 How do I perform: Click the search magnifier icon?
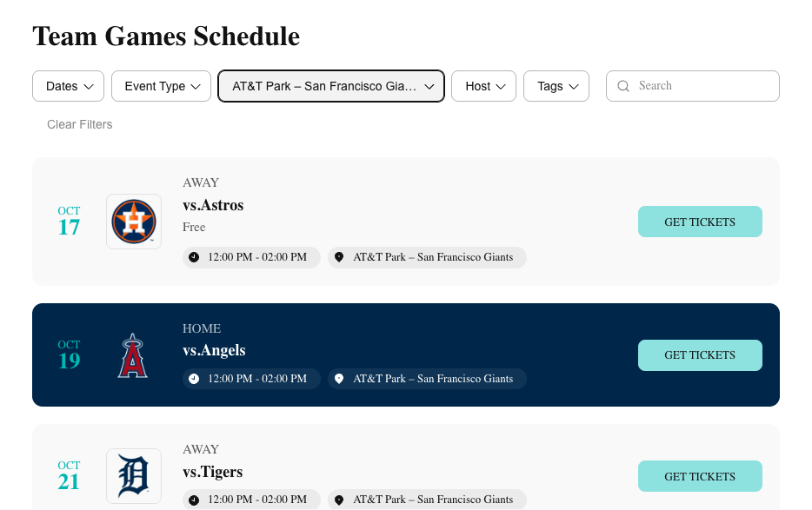[x=623, y=86]
